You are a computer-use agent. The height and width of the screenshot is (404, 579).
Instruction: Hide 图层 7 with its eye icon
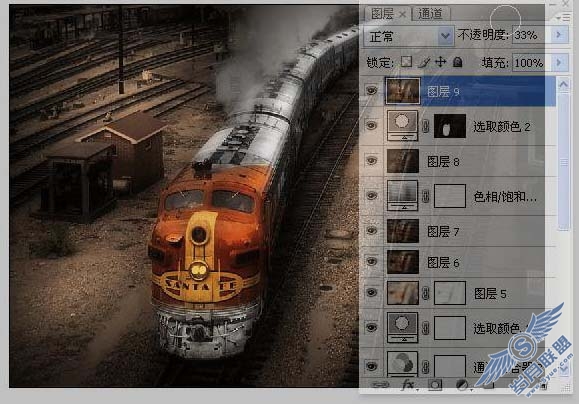tap(371, 230)
